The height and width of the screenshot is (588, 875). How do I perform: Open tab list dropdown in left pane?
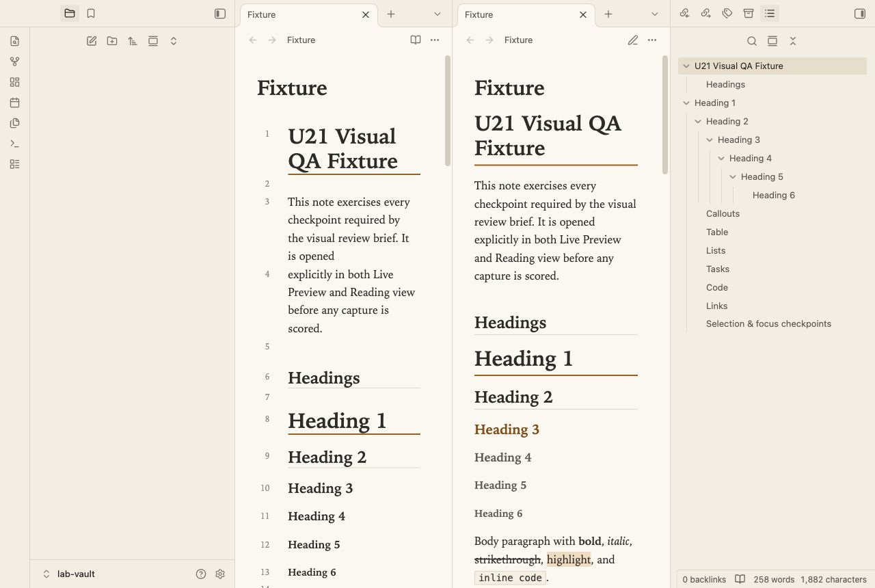click(x=437, y=14)
